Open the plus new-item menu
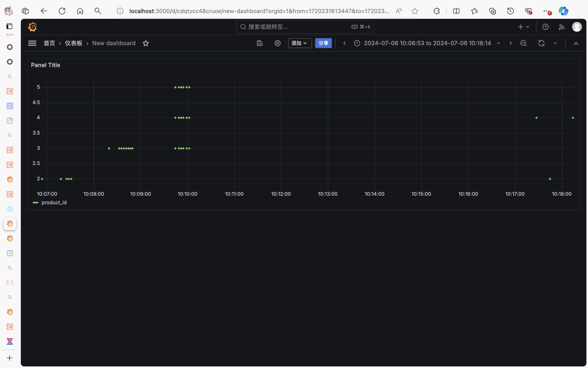Viewport: 588px width, 368px height. [523, 27]
